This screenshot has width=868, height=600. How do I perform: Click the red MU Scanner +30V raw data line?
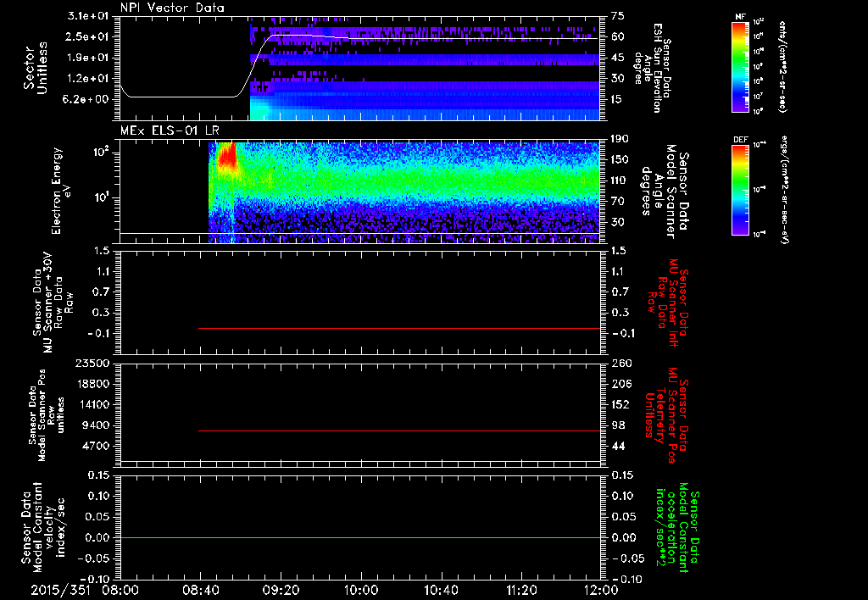pyautogui.click(x=399, y=328)
